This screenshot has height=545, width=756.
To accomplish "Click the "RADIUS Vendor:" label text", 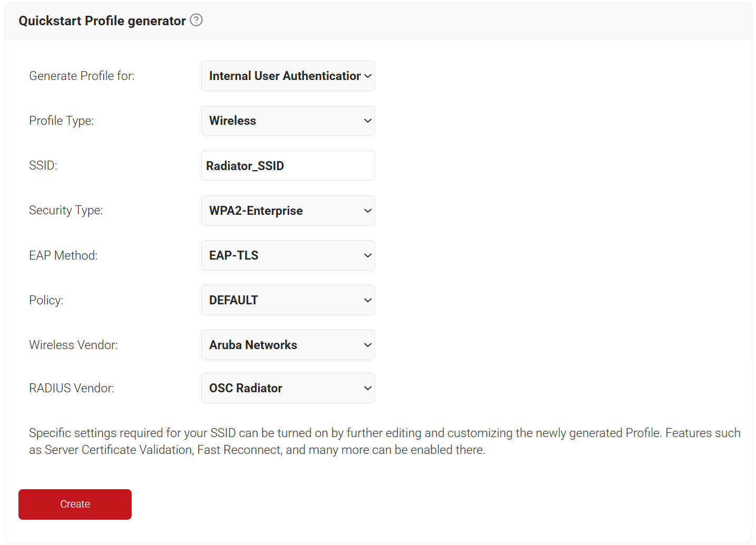I will pyautogui.click(x=72, y=388).
